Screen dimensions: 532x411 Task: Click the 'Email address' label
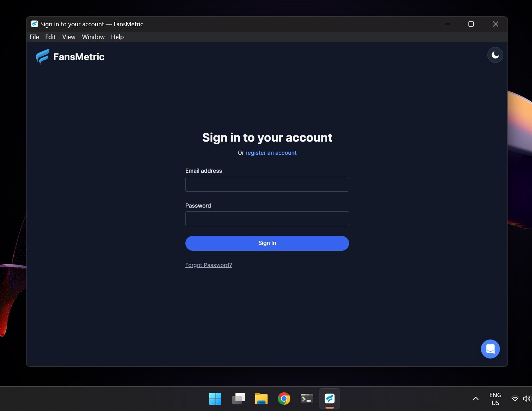coord(204,171)
